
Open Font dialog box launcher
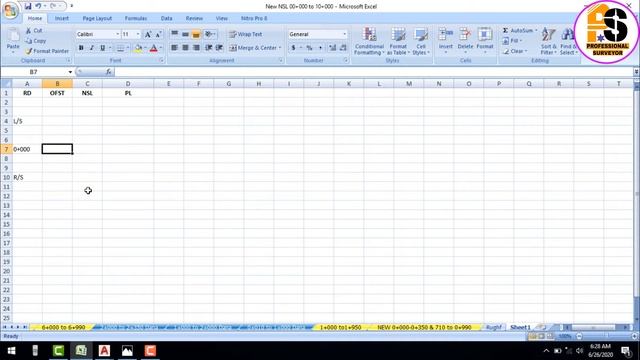coord(162,60)
